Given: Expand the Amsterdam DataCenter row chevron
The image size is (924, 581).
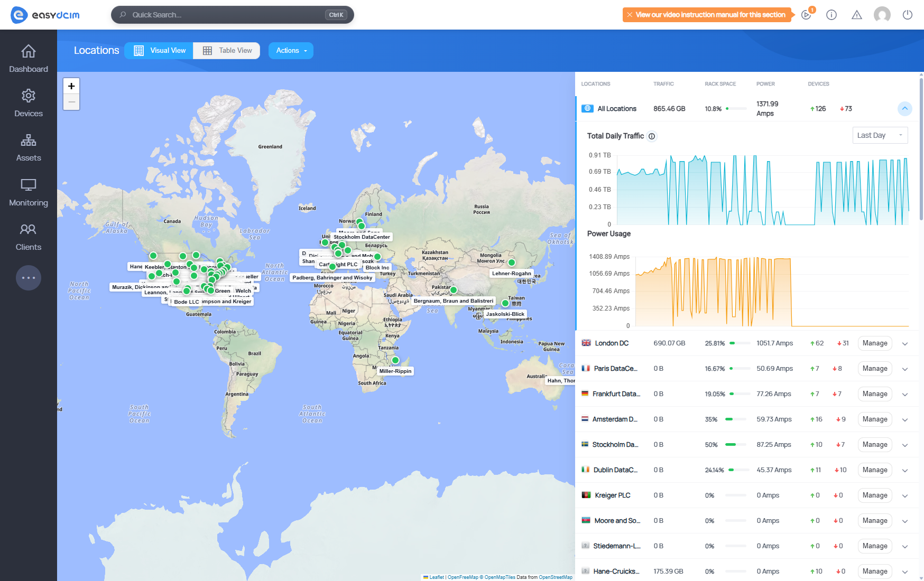Looking at the screenshot, I should 905,420.
